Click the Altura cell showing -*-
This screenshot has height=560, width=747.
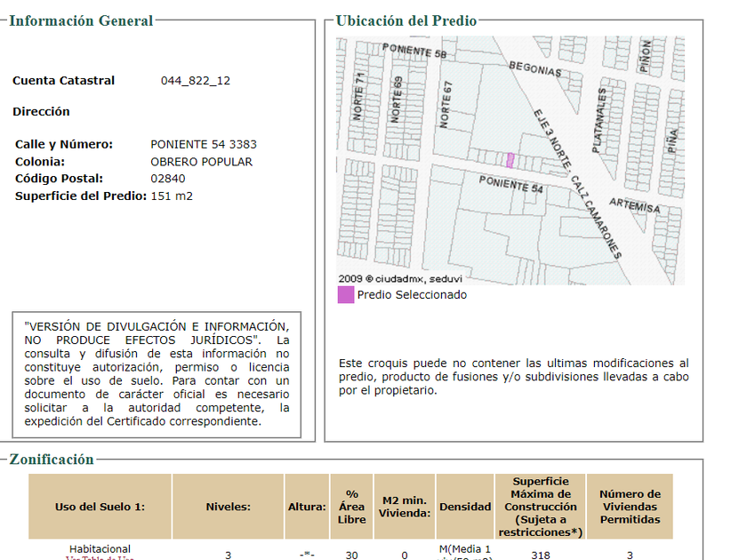coord(307,555)
